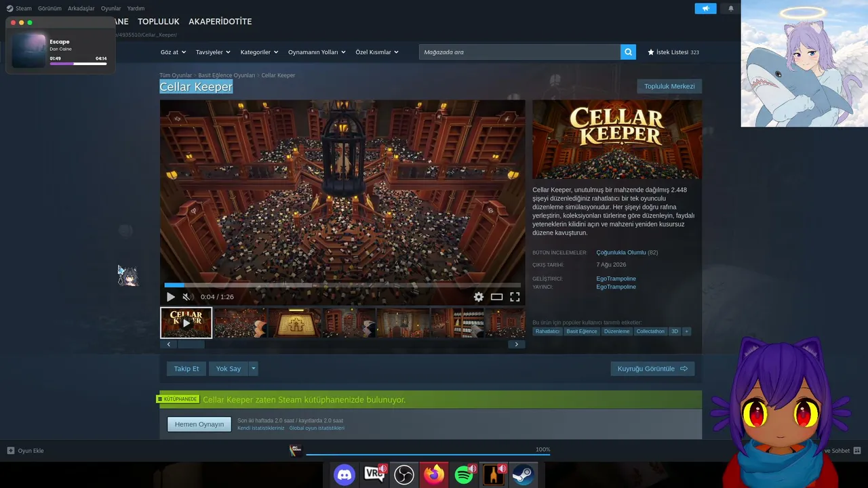Add a tag with the plus button
The height and width of the screenshot is (488, 868).
click(x=686, y=331)
